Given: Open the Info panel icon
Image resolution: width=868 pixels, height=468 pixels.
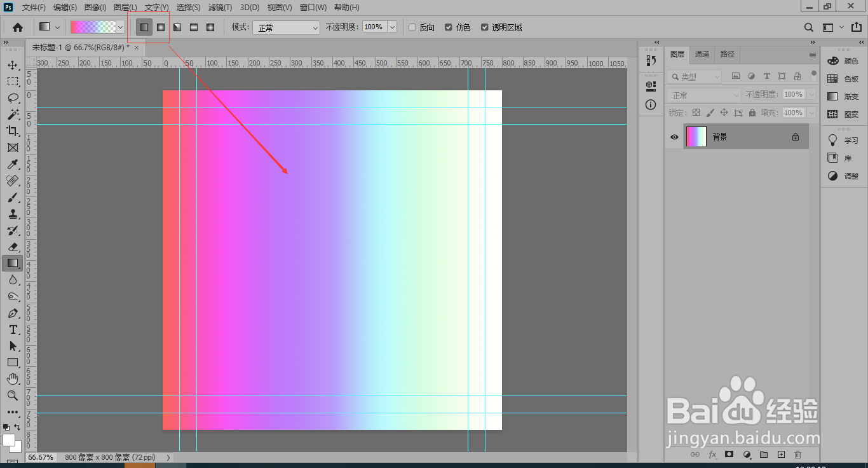Looking at the screenshot, I should click(x=651, y=105).
